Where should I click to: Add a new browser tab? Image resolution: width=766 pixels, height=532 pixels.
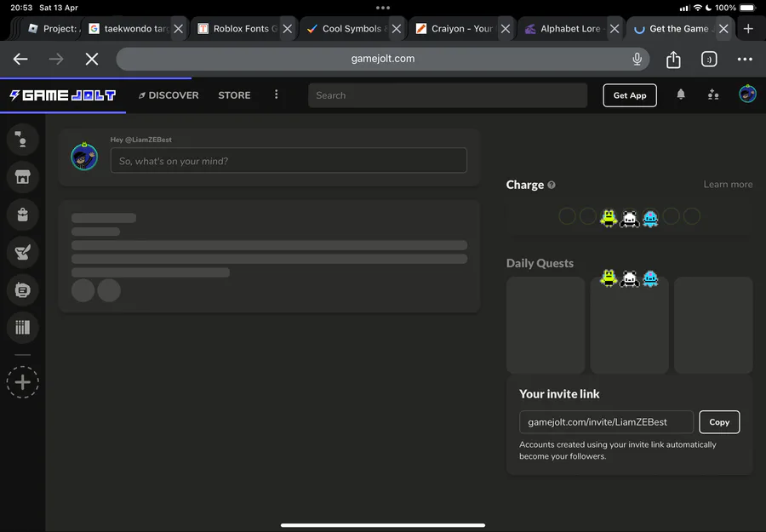748,29
